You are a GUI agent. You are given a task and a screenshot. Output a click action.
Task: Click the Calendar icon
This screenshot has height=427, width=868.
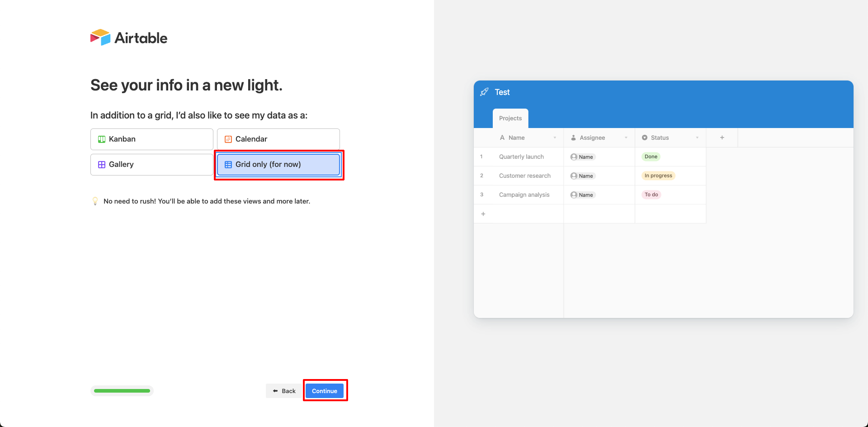click(228, 139)
